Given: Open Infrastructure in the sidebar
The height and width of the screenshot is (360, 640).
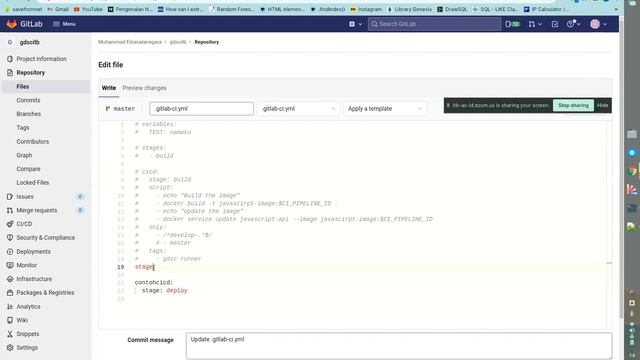Looking at the screenshot, I should coord(34,279).
